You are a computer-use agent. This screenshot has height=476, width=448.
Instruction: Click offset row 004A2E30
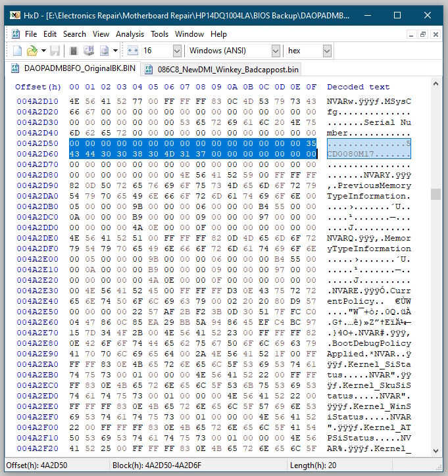point(37,291)
